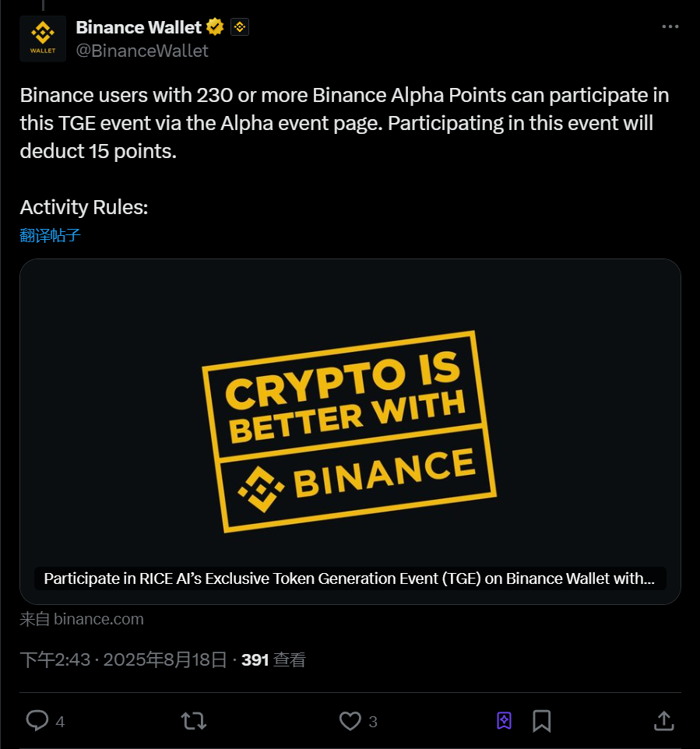700x749 pixels.
Task: Share the post via the upload arrow icon
Action: click(663, 720)
